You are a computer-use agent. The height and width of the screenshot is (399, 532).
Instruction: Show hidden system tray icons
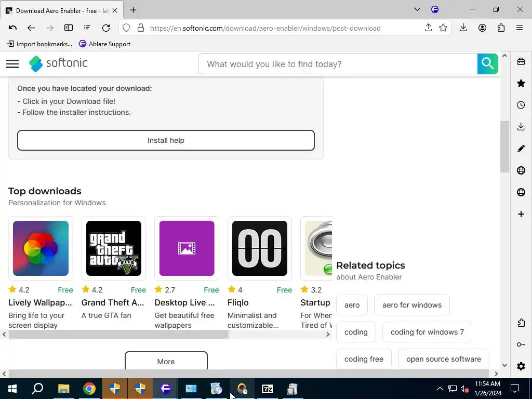(440, 389)
